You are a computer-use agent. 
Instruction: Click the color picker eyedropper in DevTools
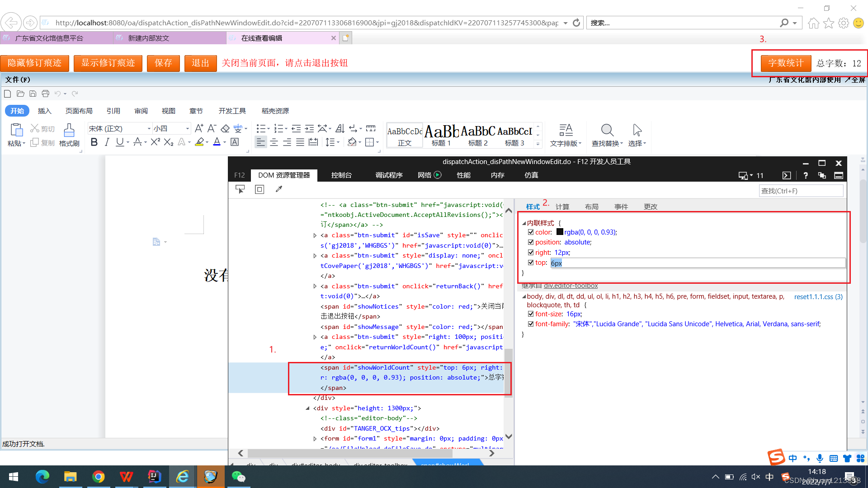(279, 189)
